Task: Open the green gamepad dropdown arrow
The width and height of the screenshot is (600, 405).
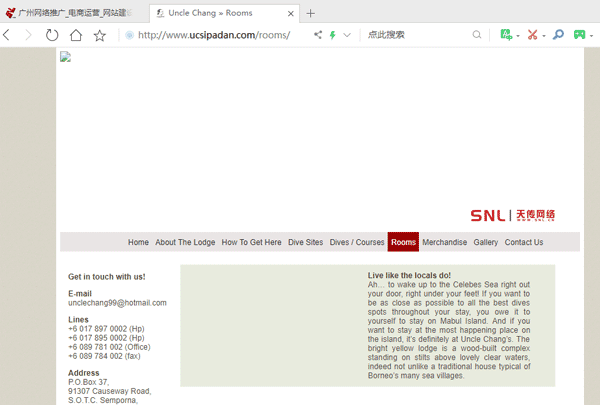Action: (591, 35)
